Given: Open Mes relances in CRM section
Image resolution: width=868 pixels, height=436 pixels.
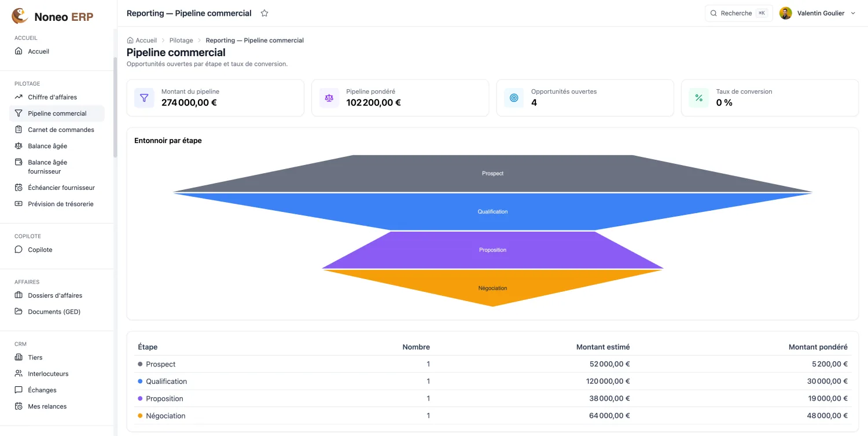Looking at the screenshot, I should point(57,406).
